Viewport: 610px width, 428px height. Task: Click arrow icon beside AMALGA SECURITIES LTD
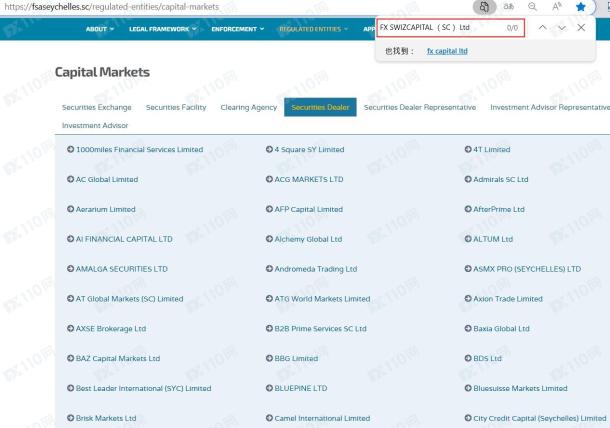70,268
